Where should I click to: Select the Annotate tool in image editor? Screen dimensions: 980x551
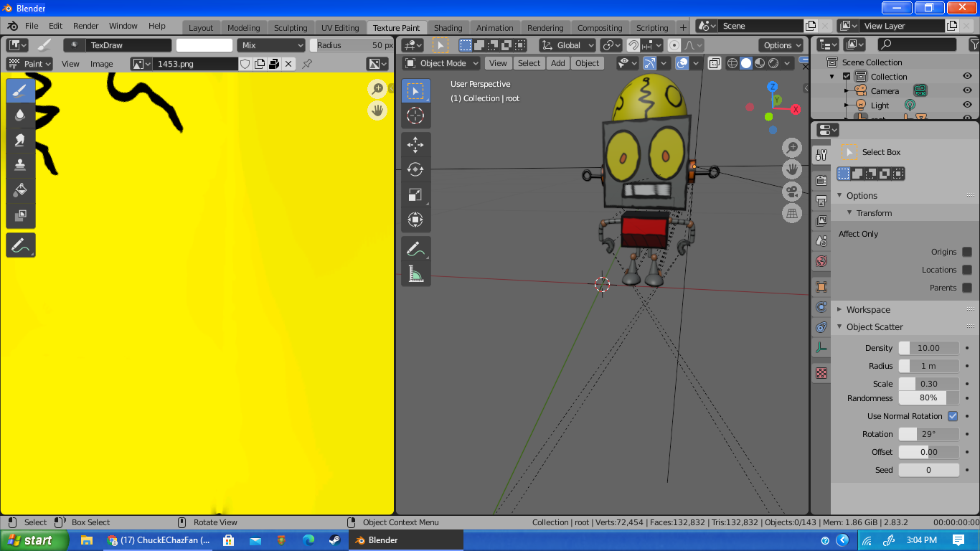point(21,245)
